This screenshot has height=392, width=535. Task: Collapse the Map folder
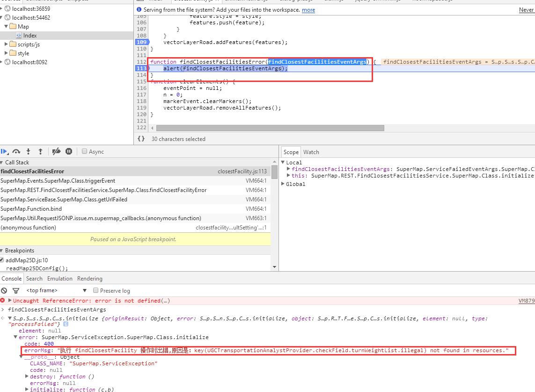click(x=6, y=26)
